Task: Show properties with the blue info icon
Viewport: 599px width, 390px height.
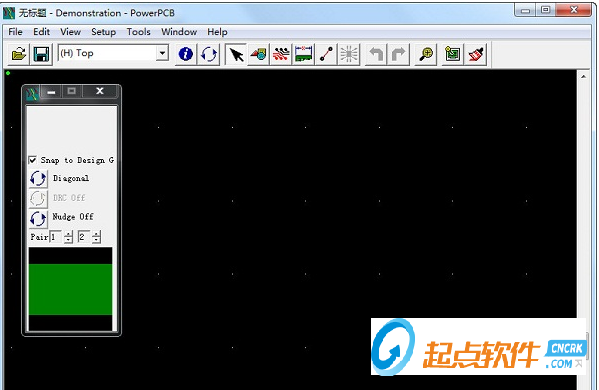Action: coord(186,54)
